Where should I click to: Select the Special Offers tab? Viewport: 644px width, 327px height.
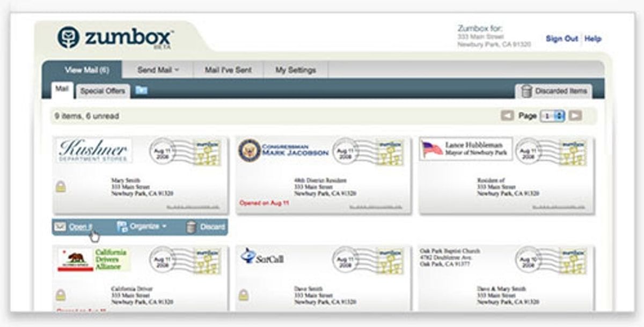coord(103,91)
